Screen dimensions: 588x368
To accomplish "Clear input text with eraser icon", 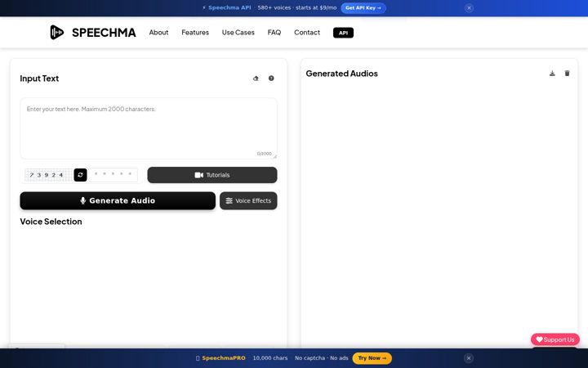I will click(x=256, y=79).
